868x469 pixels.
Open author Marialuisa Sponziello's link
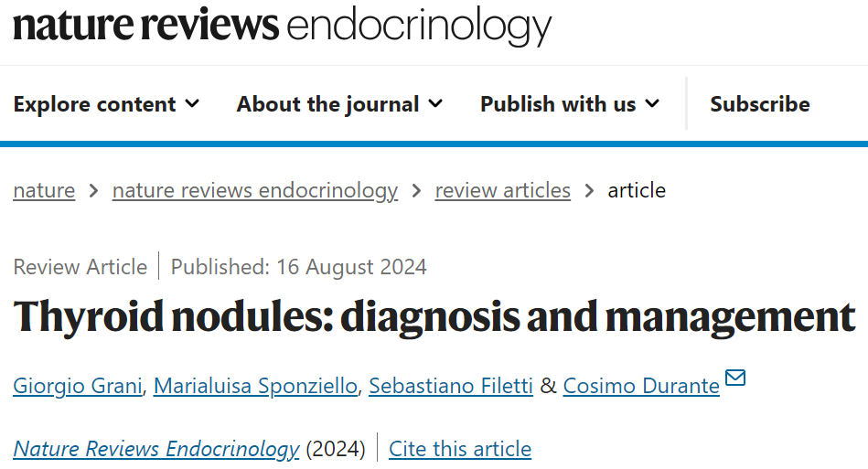256,386
